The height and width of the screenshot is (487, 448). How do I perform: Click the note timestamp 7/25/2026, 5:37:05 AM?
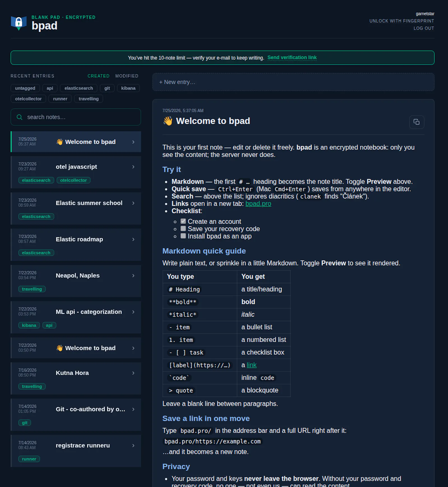point(183,111)
